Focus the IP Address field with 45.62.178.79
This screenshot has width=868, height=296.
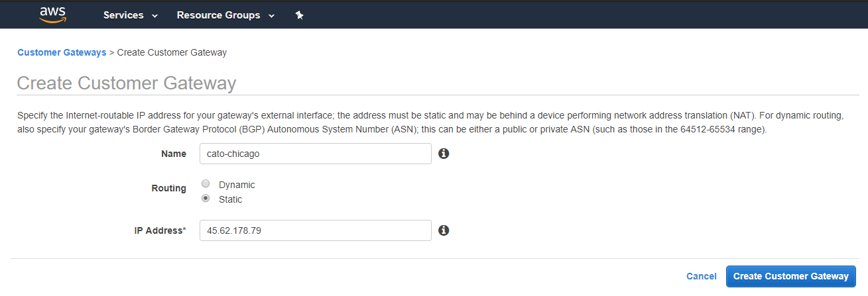click(315, 230)
